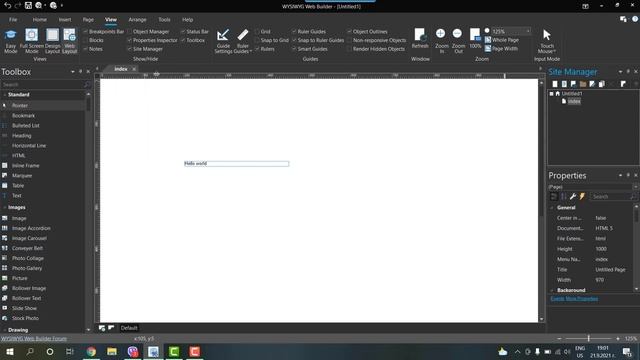Switch to the Page ribbon tab
The image size is (640, 360).
[x=88, y=20]
